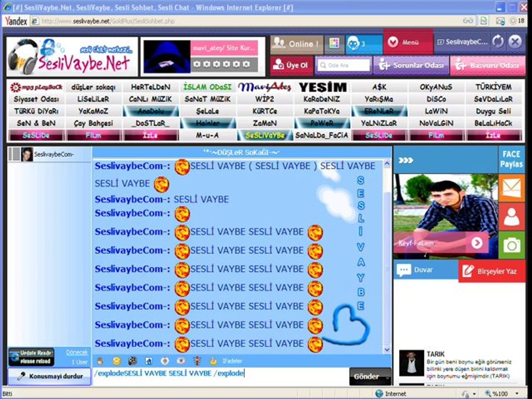Click the hand raise icon in chat toolbar
Screen dimensions: 532x399
click(100, 361)
